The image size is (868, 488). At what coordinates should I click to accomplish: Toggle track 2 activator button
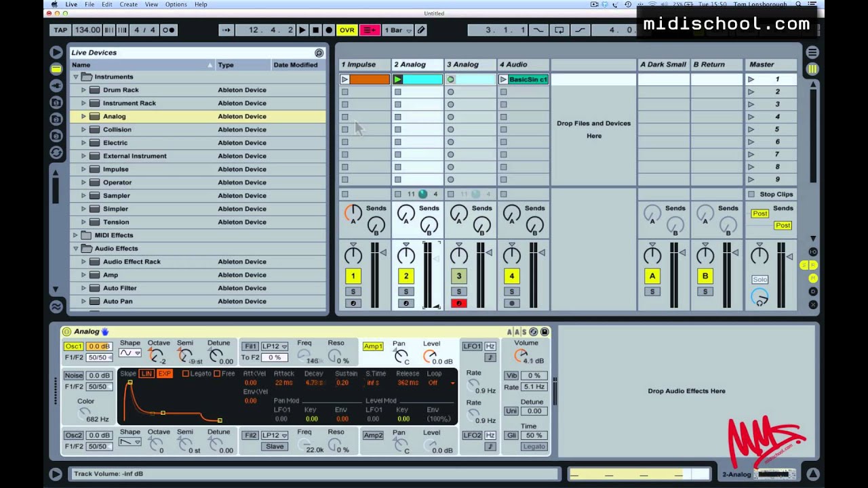(406, 276)
